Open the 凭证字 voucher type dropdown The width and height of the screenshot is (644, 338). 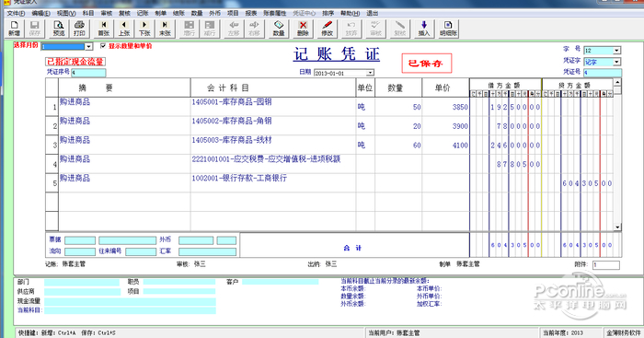(x=617, y=62)
